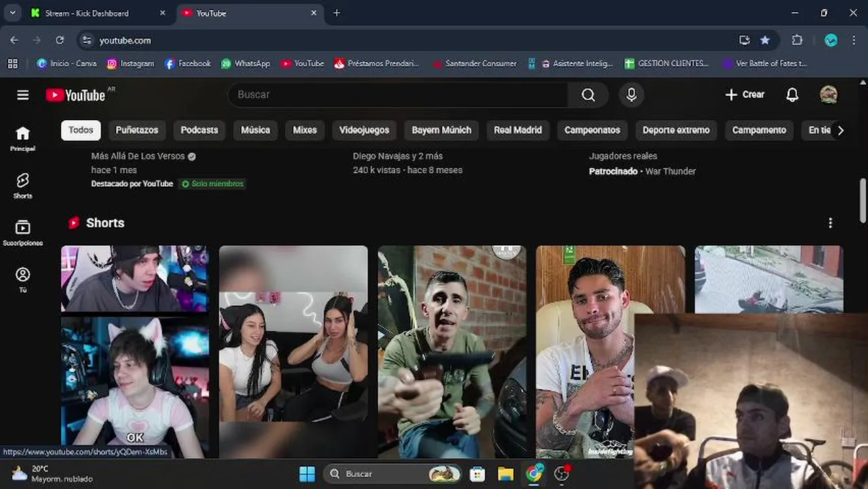Open Préstamos Prendarios bookmark

377,63
